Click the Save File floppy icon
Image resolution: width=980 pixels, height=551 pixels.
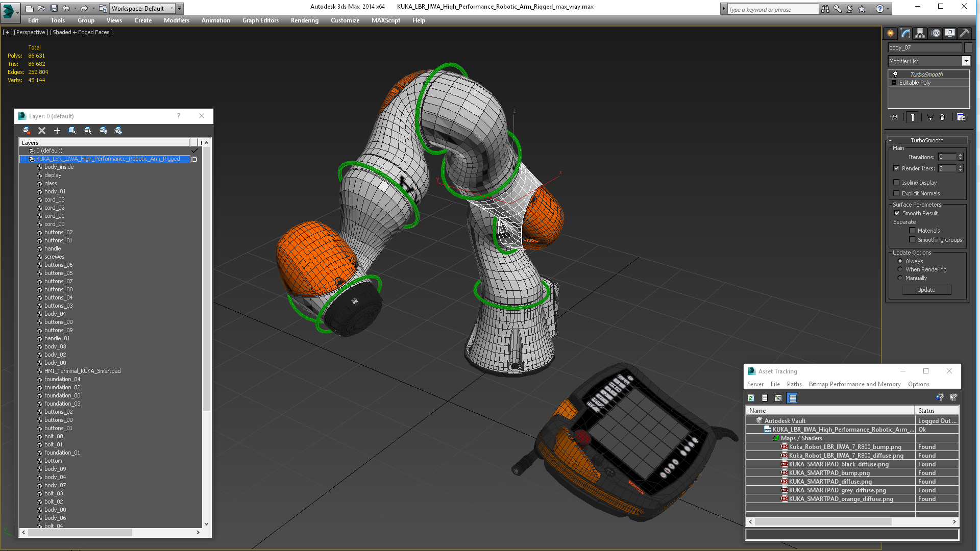click(54, 8)
